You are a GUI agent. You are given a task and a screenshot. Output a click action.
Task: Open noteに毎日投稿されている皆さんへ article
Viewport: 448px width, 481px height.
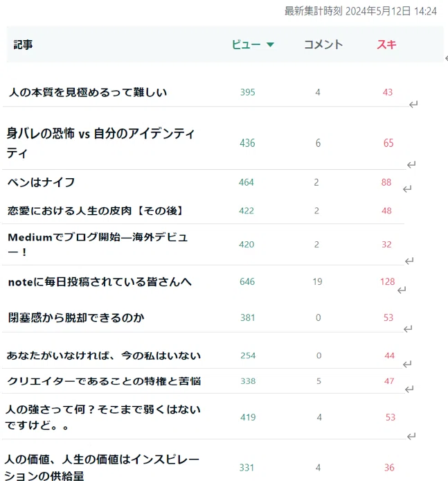100,281
